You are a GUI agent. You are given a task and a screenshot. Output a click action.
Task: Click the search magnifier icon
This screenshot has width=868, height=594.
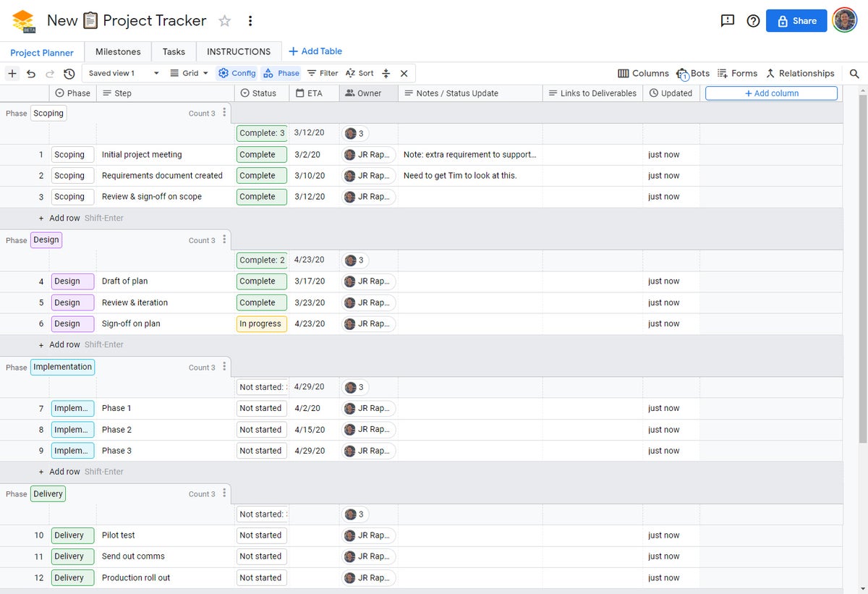(x=855, y=73)
